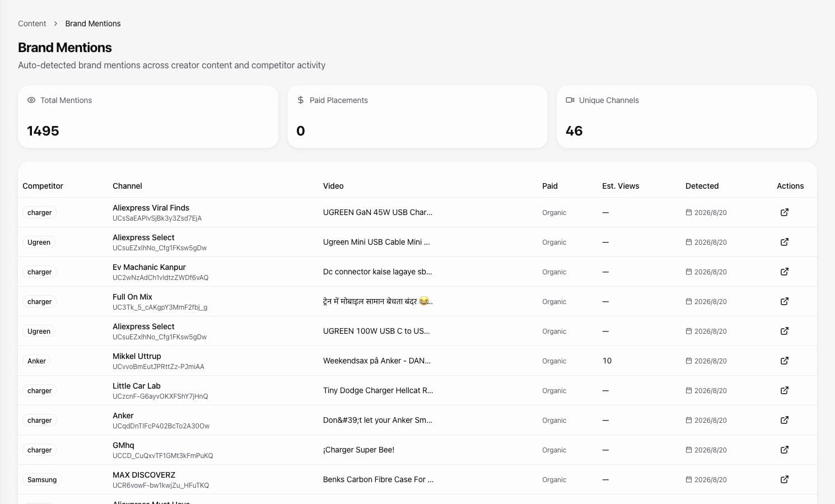
Task: Open external link for MAX DISCOVERZ row
Action: [x=785, y=479]
